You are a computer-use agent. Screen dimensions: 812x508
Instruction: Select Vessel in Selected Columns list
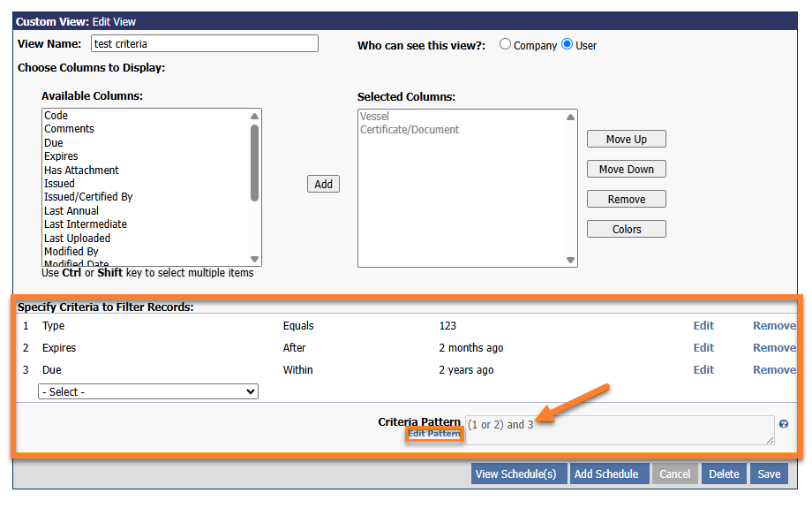374,117
